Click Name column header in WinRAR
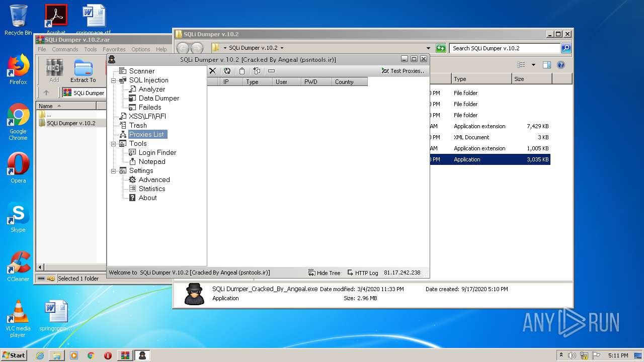The width and height of the screenshot is (644, 362). (x=67, y=106)
